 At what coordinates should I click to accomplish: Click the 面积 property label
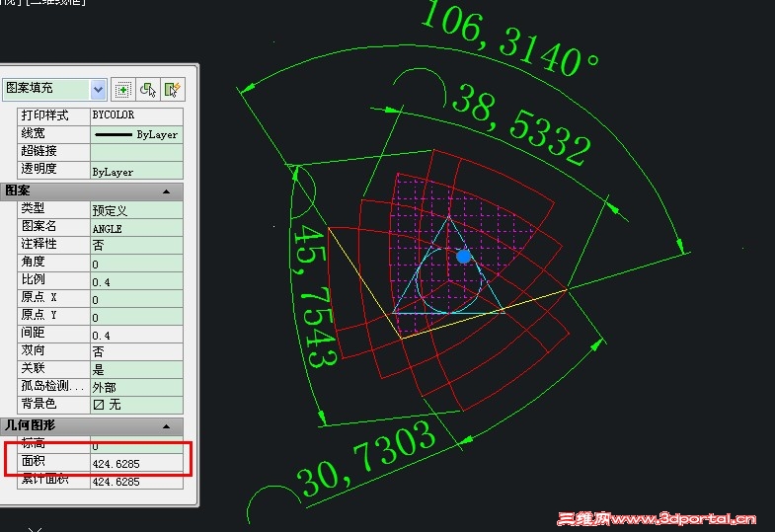click(x=34, y=461)
